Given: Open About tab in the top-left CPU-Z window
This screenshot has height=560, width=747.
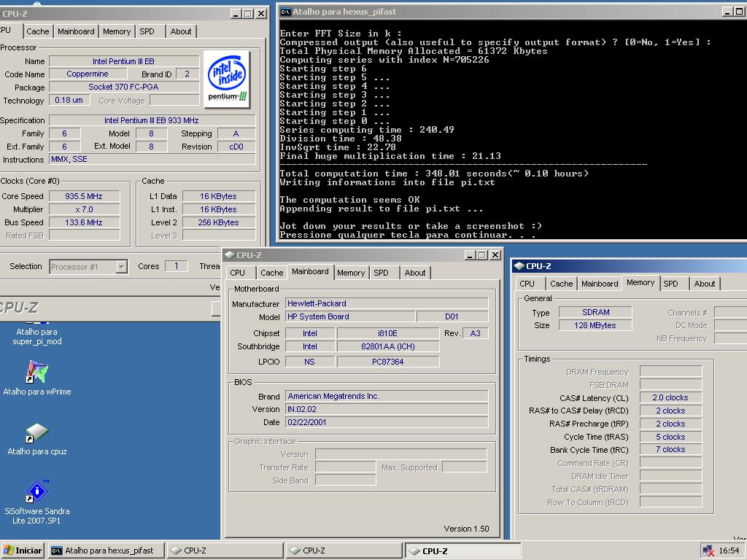Looking at the screenshot, I should pos(181,31).
